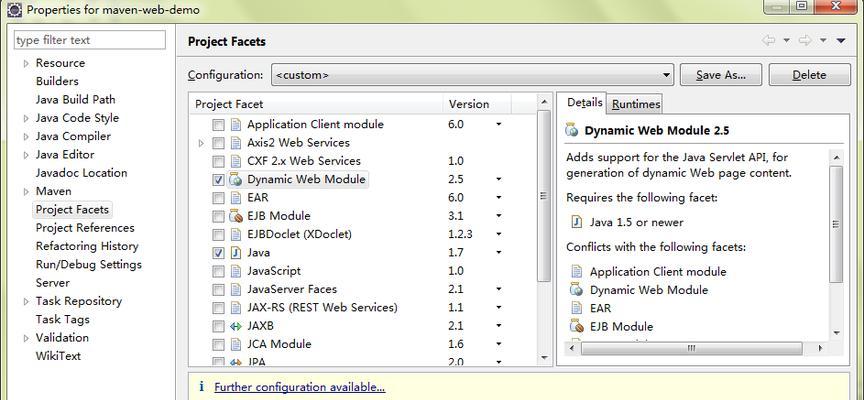Select the Details tab
Screen dimensions: 864x400
584,102
